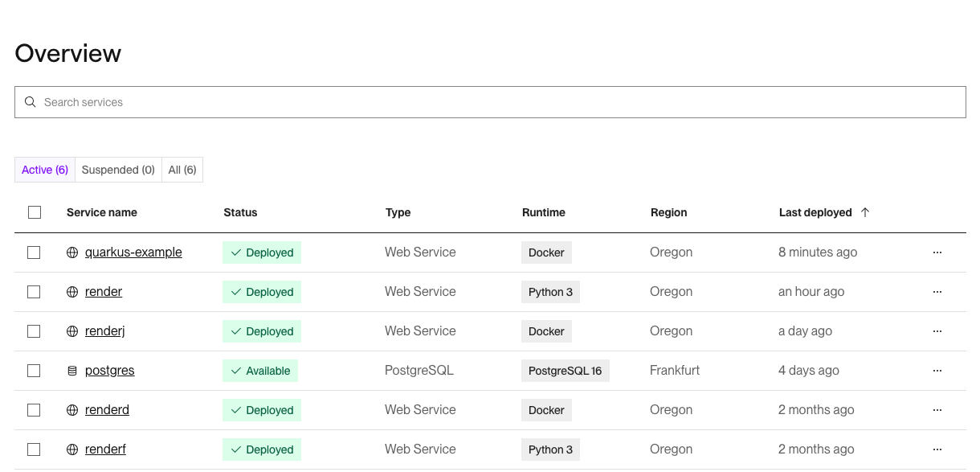Open the quarkus-example service link
Viewport: 980px width, 472px height.
(133, 252)
